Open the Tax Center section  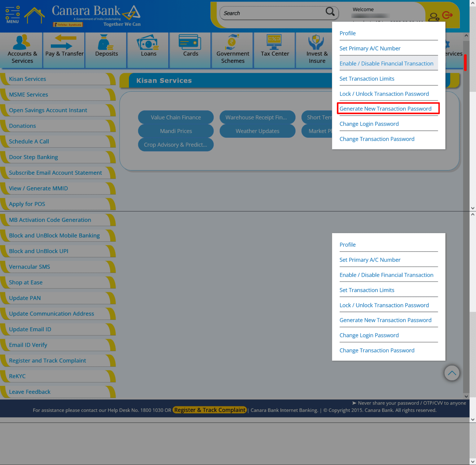[x=275, y=50]
